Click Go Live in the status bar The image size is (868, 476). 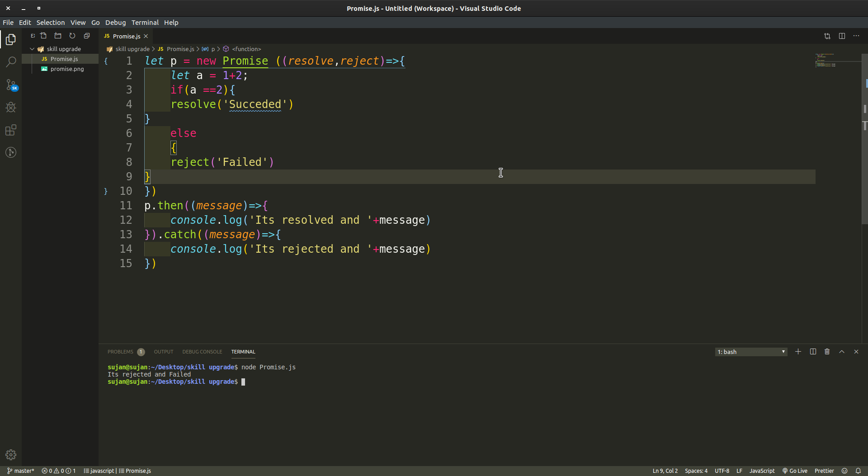[795, 471]
